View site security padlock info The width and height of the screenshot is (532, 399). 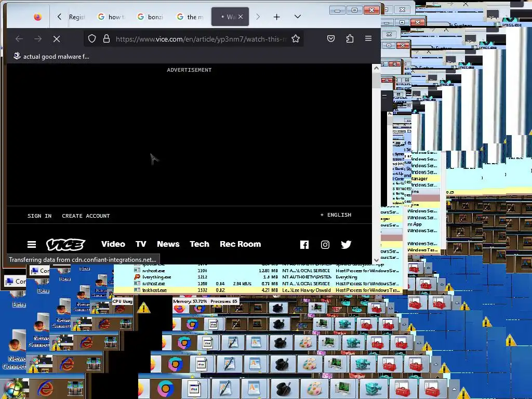(107, 38)
